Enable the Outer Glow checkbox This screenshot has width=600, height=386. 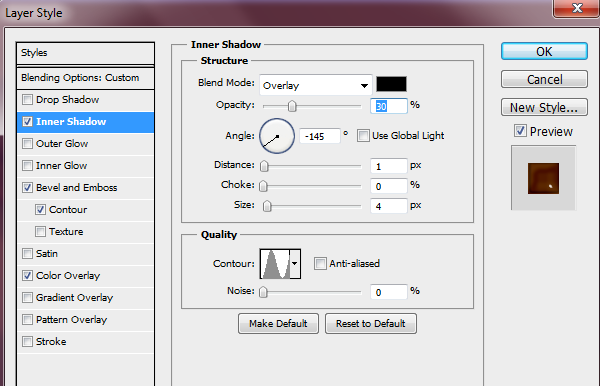[x=28, y=144]
